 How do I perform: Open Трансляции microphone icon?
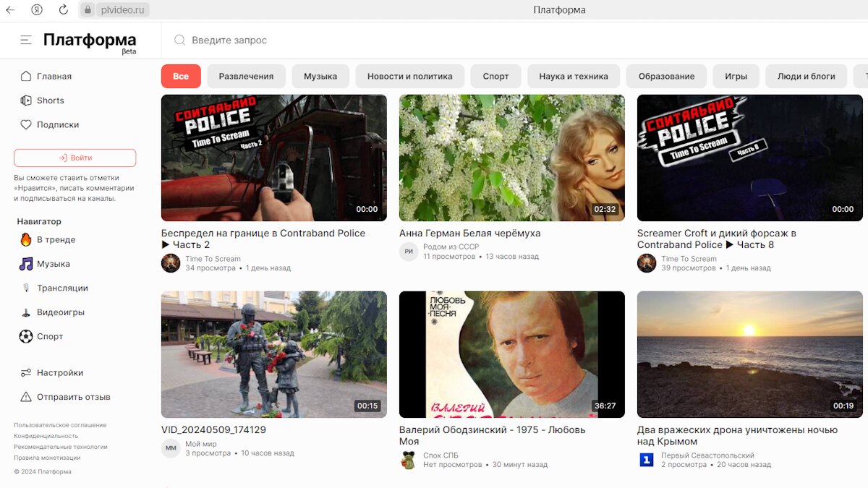pos(26,288)
